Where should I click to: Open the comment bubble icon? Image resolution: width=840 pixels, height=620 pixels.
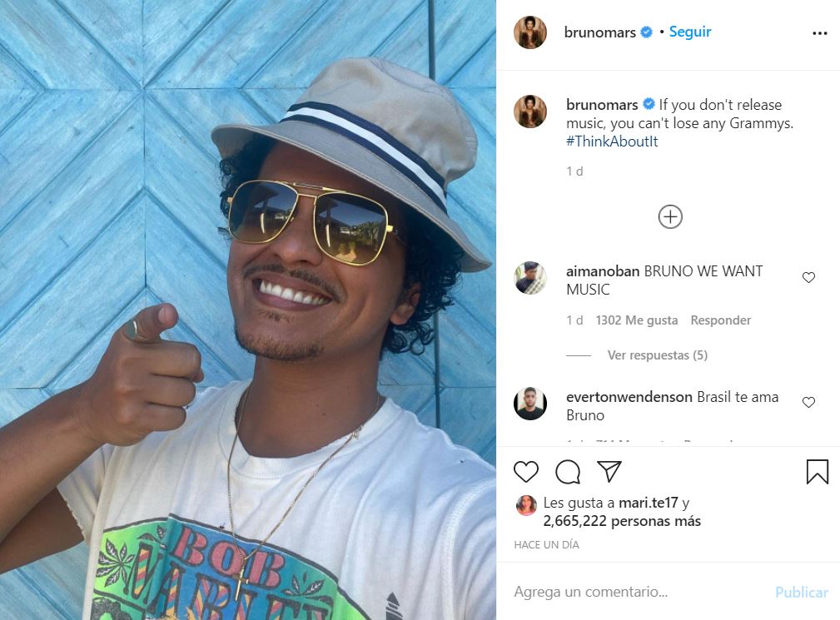coord(568,472)
